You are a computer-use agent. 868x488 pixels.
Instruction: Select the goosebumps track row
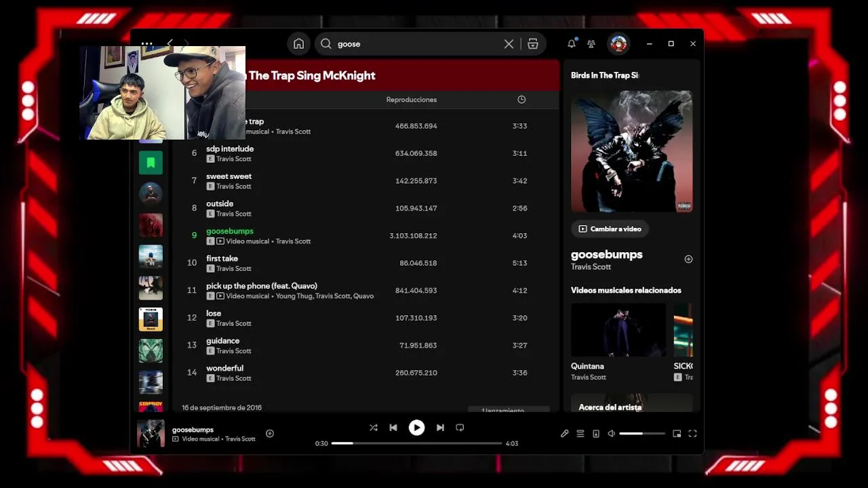(x=366, y=236)
